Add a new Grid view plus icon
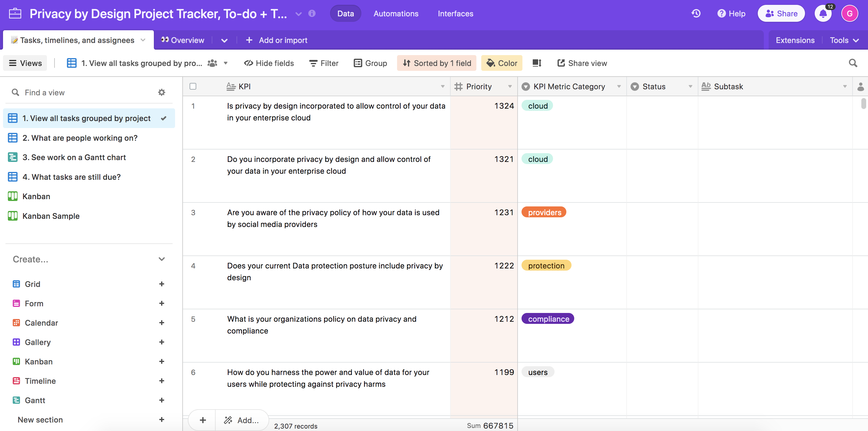Viewport: 868px width, 431px height. click(162, 284)
